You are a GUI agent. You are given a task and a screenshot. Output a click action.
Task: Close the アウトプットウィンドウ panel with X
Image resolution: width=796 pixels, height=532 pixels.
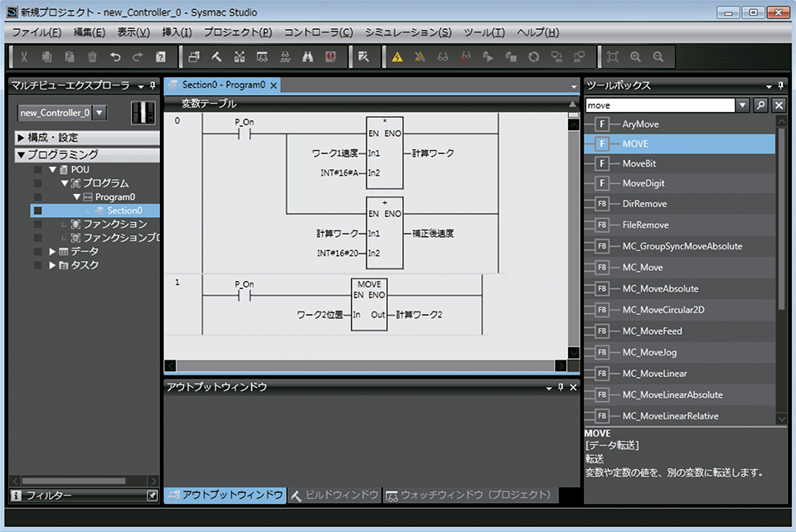(x=573, y=388)
